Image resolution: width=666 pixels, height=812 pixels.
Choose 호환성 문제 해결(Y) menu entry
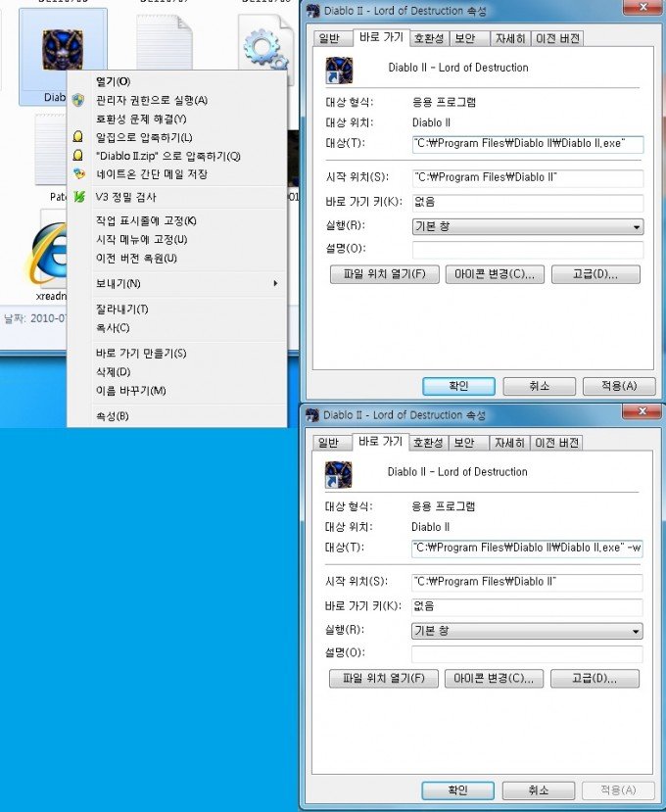[x=141, y=119]
